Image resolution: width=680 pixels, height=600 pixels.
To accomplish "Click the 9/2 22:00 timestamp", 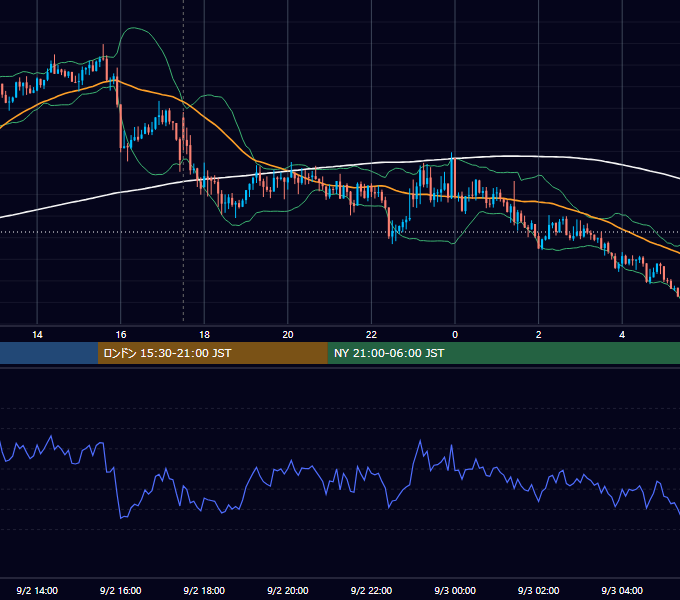I will click(371, 590).
